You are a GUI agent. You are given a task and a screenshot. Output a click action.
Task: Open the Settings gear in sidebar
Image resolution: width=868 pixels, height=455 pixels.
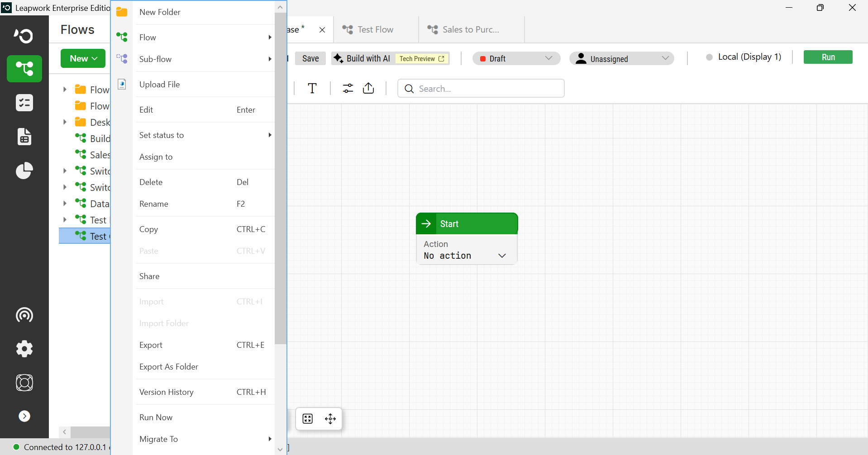pyautogui.click(x=24, y=349)
